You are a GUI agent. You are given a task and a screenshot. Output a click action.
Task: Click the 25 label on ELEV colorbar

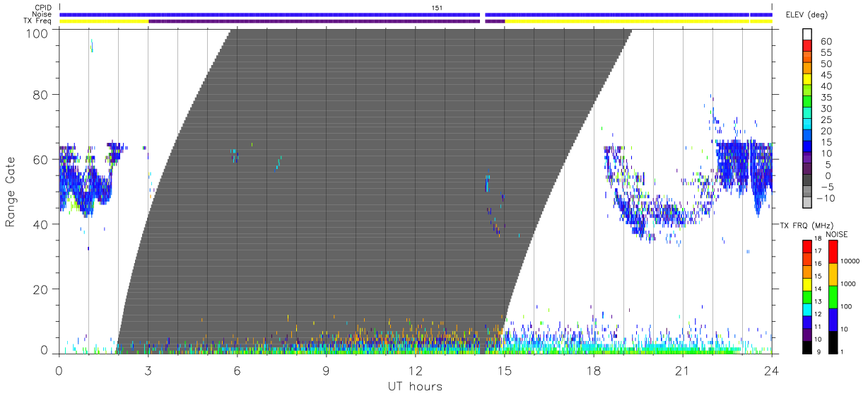(x=826, y=120)
